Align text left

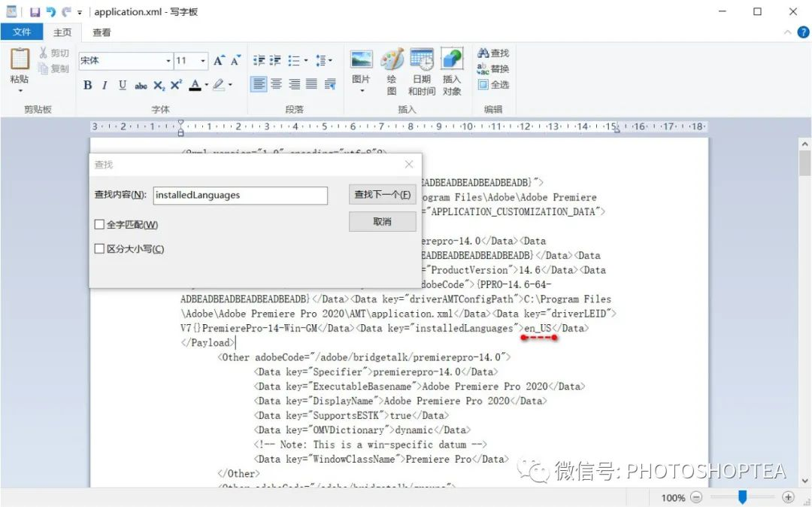[x=259, y=84]
